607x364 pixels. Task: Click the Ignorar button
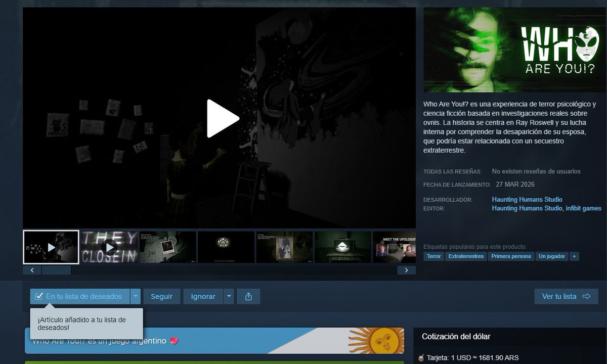coord(203,296)
